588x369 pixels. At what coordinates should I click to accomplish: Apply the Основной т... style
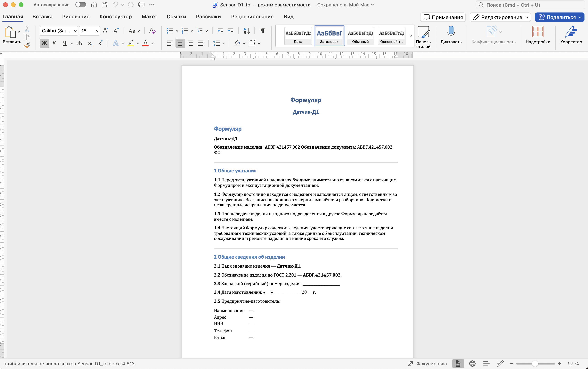click(391, 36)
